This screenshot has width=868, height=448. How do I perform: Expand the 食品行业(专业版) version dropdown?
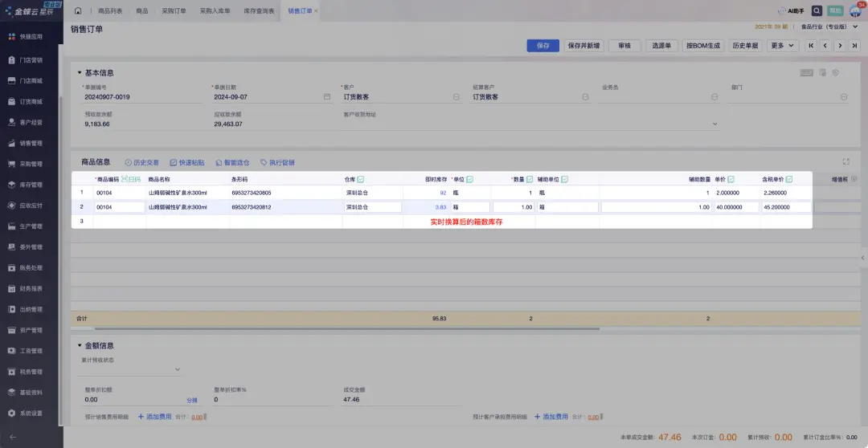click(825, 26)
